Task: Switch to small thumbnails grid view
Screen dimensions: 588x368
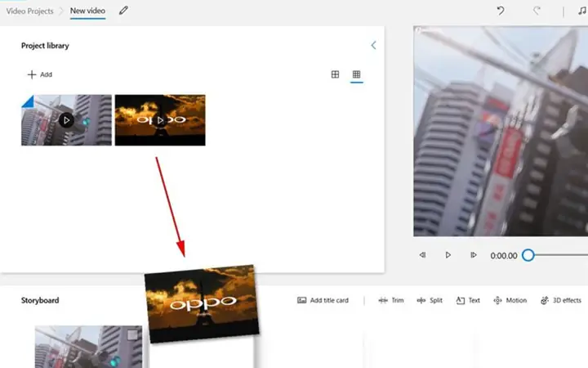Action: (356, 74)
